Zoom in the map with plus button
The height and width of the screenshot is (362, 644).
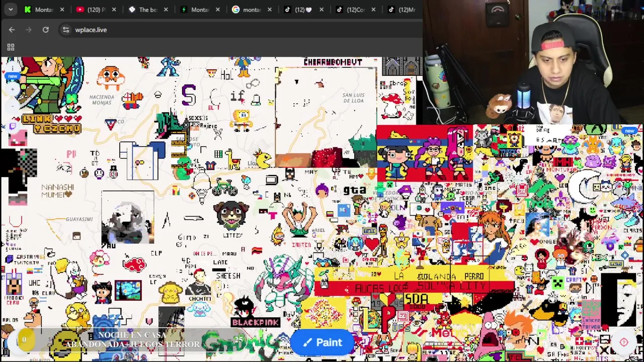(13, 89)
